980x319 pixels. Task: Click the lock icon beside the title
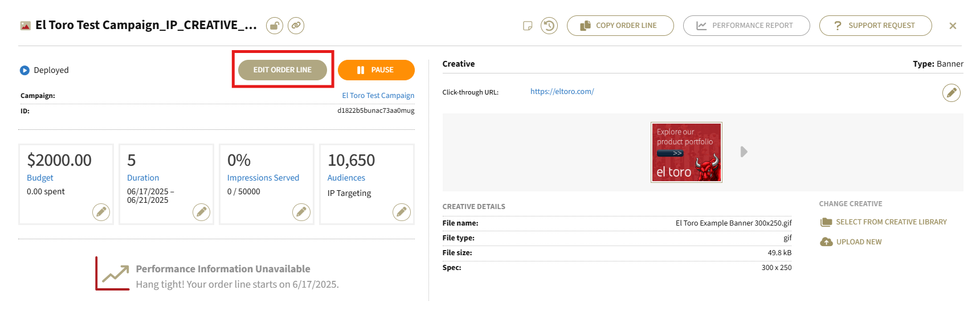tap(275, 26)
